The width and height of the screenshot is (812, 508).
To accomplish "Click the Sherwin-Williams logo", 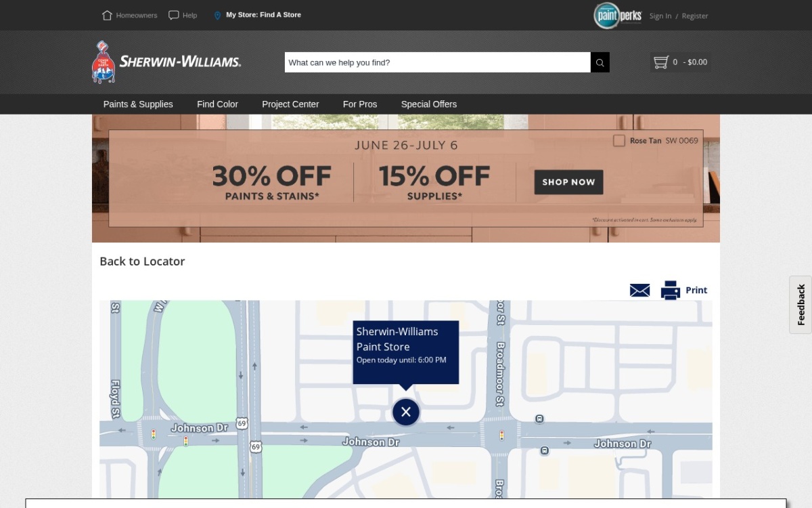I will tap(166, 62).
